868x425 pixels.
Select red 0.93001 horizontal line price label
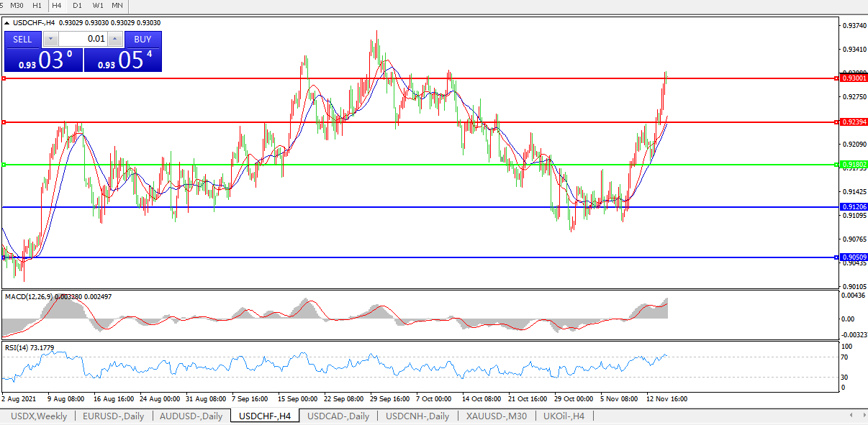[x=854, y=78]
